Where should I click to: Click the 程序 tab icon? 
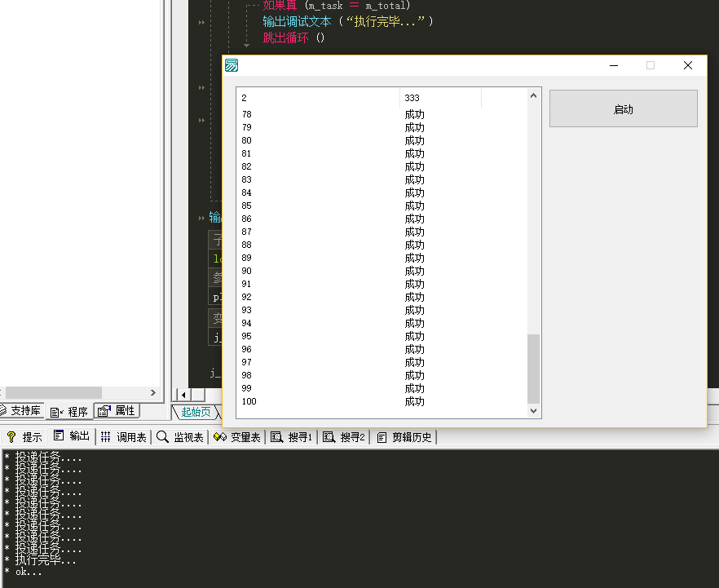click(x=55, y=412)
